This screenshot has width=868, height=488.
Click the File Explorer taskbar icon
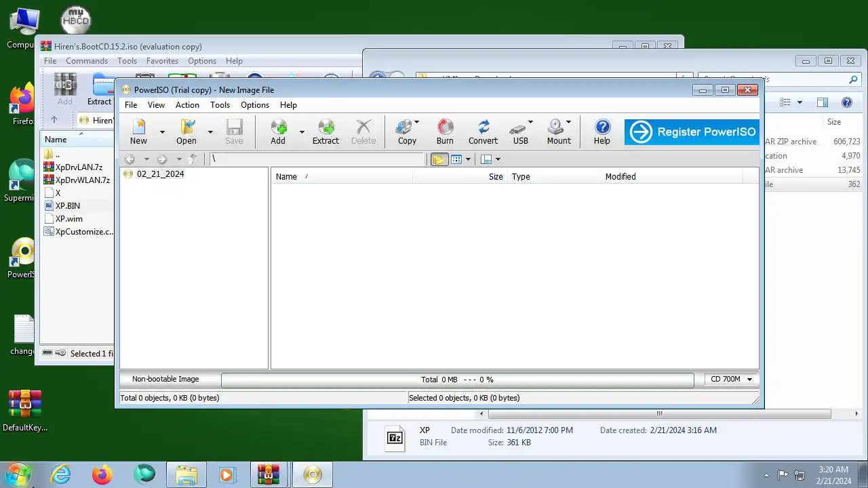pyautogui.click(x=186, y=474)
